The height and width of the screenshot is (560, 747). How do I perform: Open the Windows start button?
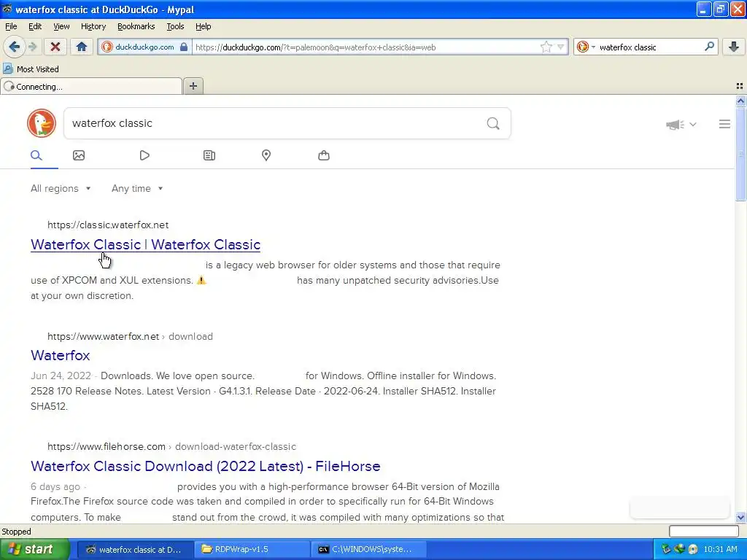[x=35, y=549]
